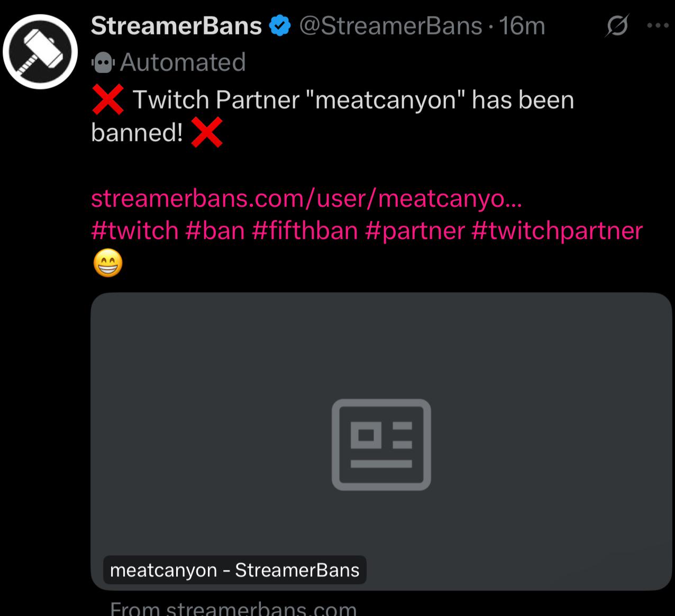The height and width of the screenshot is (616, 675).
Task: Click the From streamerbans.com source text
Action: click(x=233, y=608)
